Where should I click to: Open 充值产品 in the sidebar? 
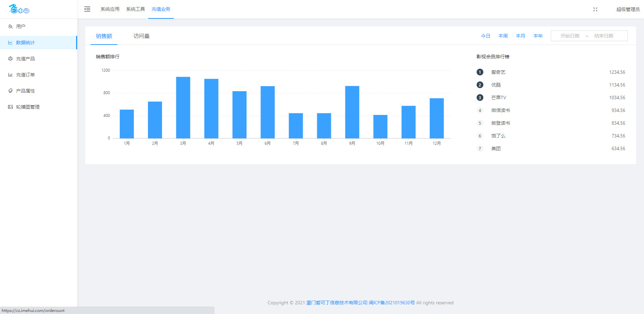click(39, 59)
